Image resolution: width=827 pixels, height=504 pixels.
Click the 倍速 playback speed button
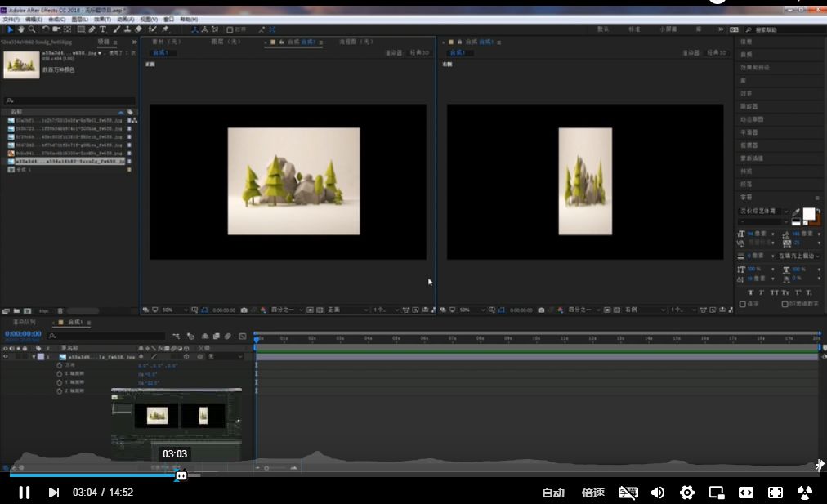pyautogui.click(x=592, y=493)
